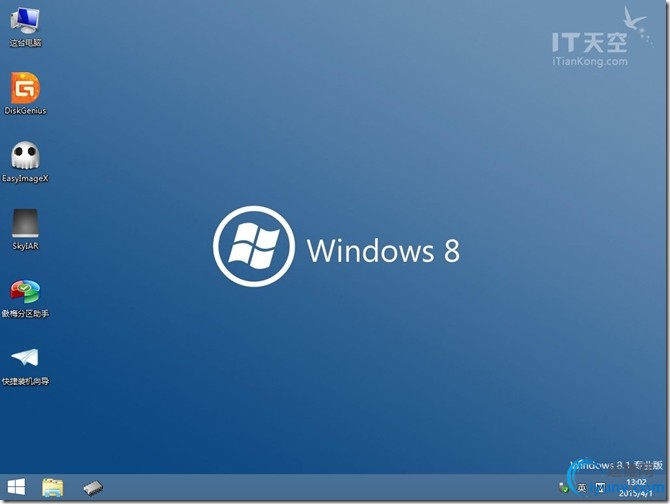Click the memory chip taskbar icon
This screenshot has height=504, width=670.
pyautogui.click(x=93, y=488)
